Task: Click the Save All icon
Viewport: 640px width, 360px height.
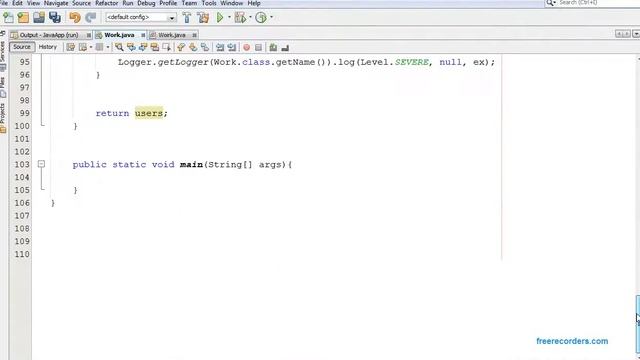Action: [55, 18]
